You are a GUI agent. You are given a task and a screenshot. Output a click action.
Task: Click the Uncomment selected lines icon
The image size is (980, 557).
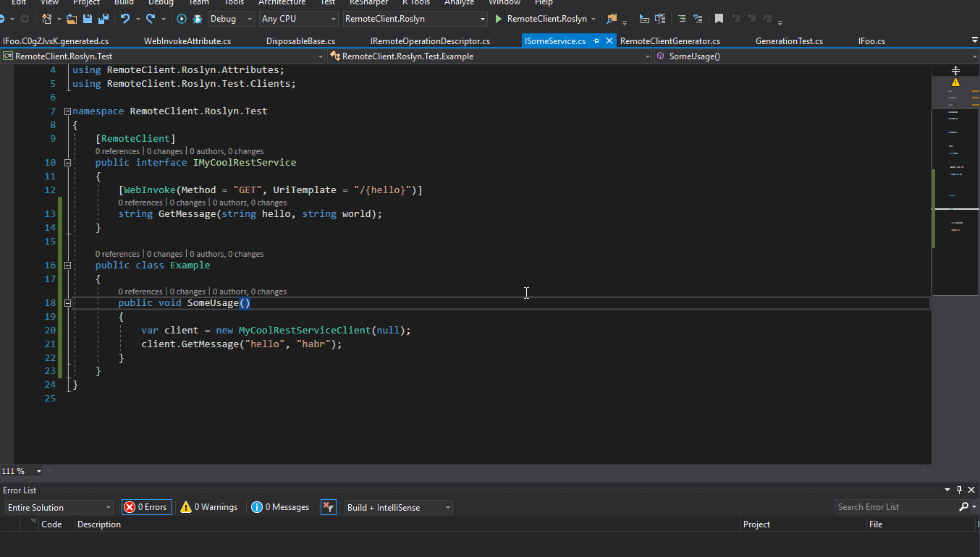click(x=698, y=19)
